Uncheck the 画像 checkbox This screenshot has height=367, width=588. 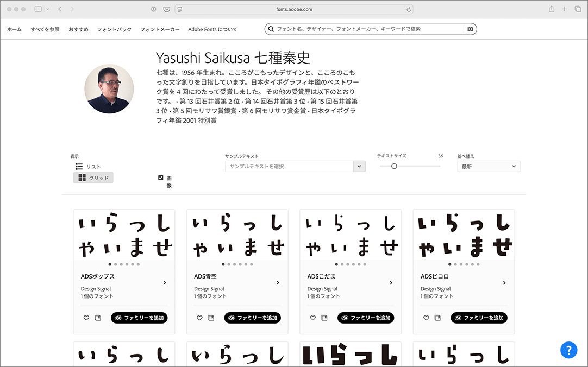(x=160, y=178)
